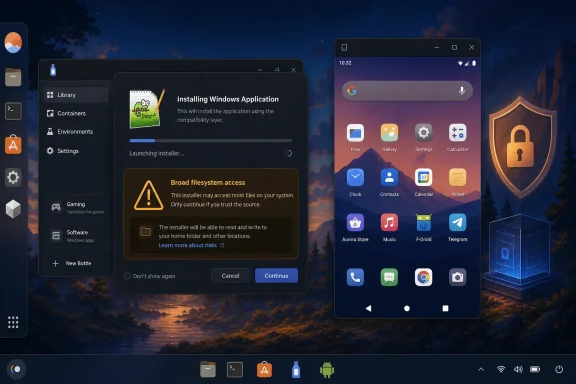Open the terminal from the left dock

tap(13, 111)
